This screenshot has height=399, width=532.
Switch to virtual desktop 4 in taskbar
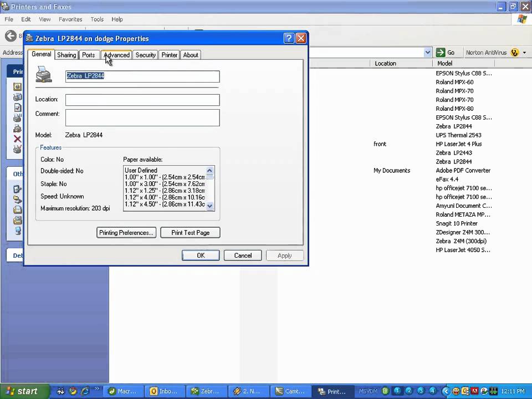pyautogui.click(x=432, y=391)
